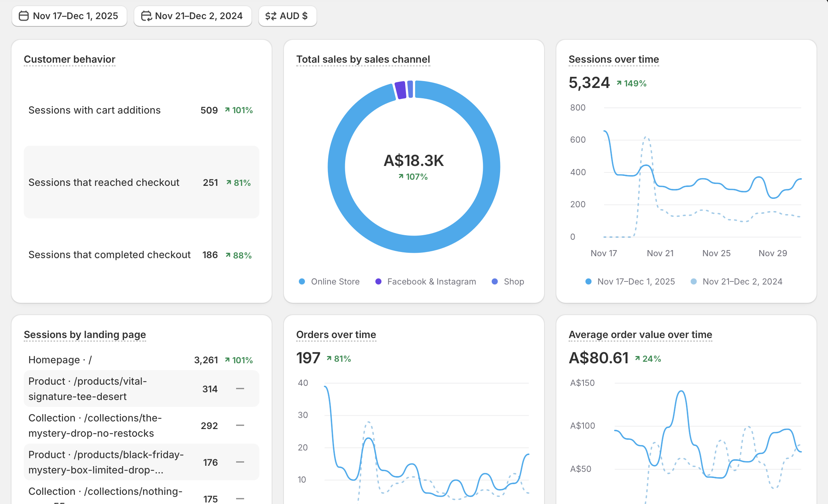The width and height of the screenshot is (828, 504).
Task: Click the purple Facebook & Instagram donut segment
Action: [x=400, y=90]
